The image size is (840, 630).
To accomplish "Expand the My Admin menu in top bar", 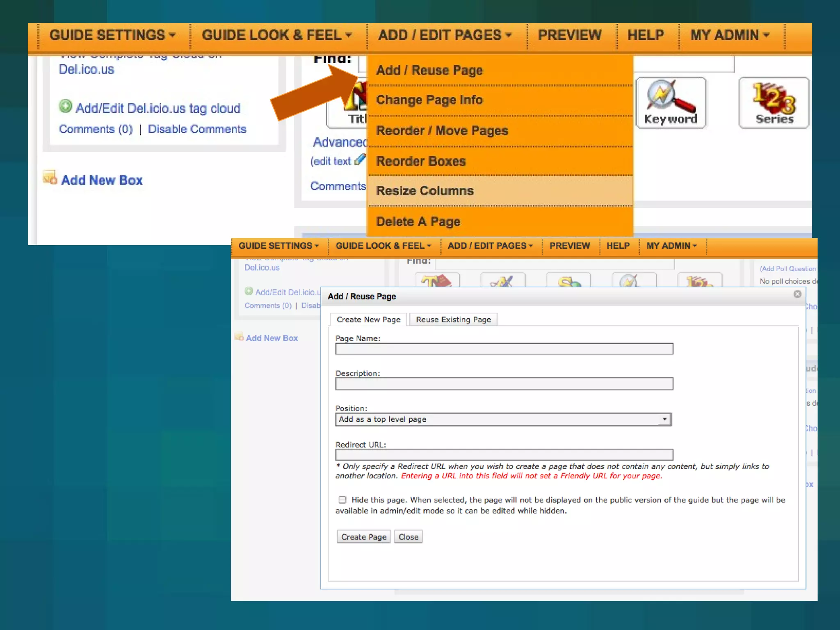I will pyautogui.click(x=729, y=35).
